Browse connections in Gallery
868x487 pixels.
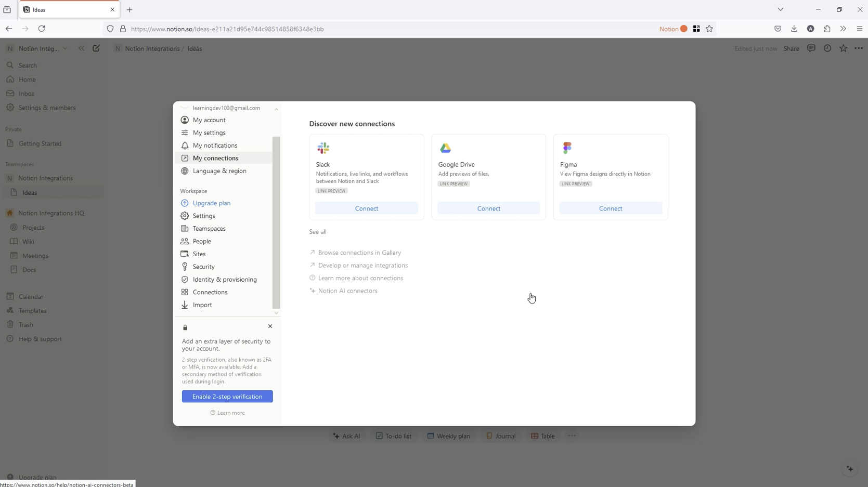(x=356, y=253)
